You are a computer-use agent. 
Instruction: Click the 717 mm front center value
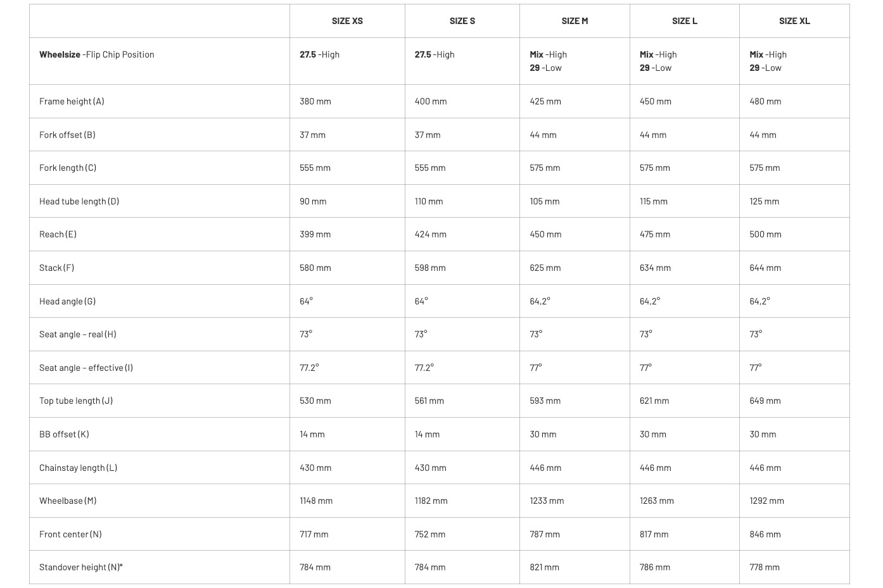[x=314, y=534]
